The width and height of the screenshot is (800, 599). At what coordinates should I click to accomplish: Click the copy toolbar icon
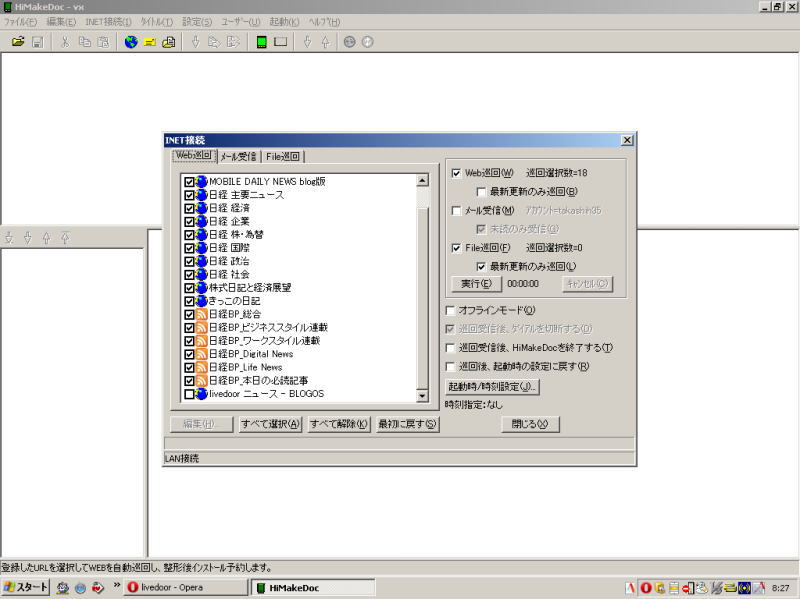84,42
